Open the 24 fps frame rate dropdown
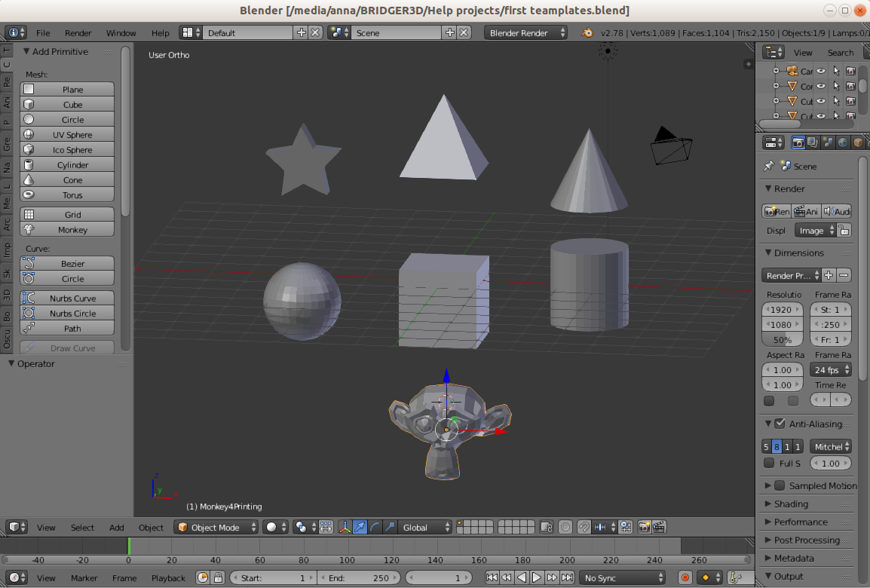The image size is (870, 588). coord(831,369)
